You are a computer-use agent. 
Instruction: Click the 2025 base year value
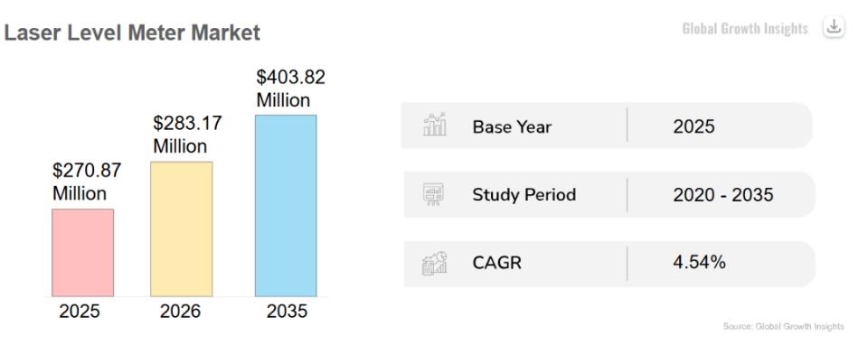pyautogui.click(x=694, y=126)
